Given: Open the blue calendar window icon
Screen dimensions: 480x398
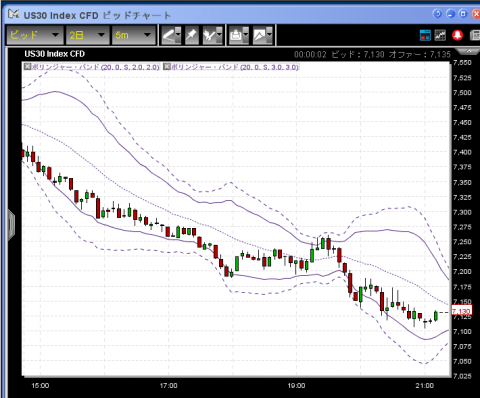Looking at the screenshot, I should pos(425,35).
